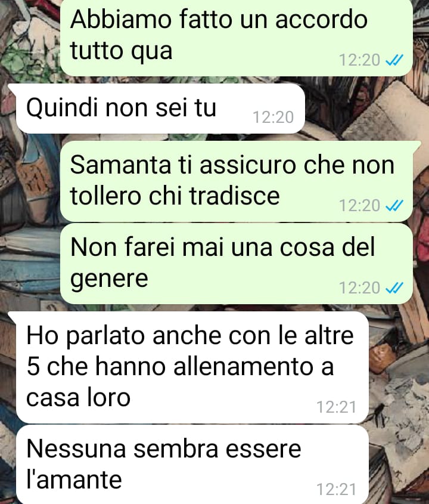Tap the 12:20 timestamp on 'tutto qua' message

click(360, 60)
